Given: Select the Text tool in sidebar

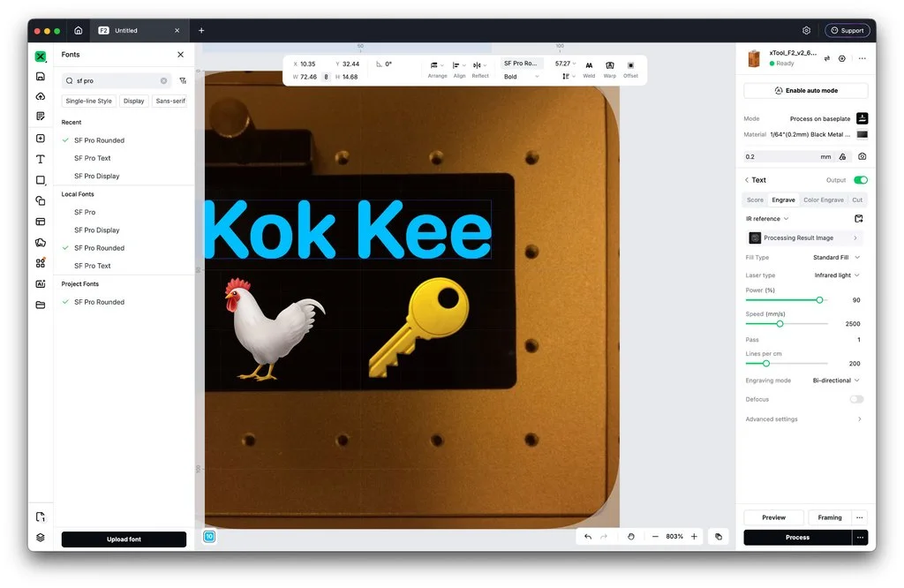Looking at the screenshot, I should coord(41,159).
